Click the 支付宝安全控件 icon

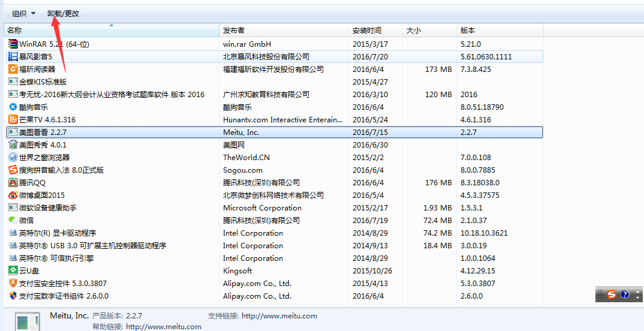(x=13, y=284)
